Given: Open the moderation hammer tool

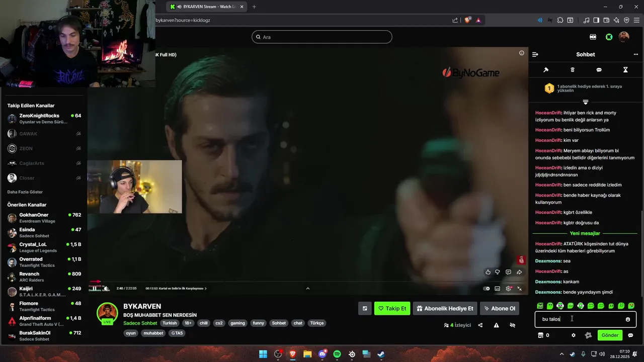Looking at the screenshot, I should pyautogui.click(x=546, y=70).
